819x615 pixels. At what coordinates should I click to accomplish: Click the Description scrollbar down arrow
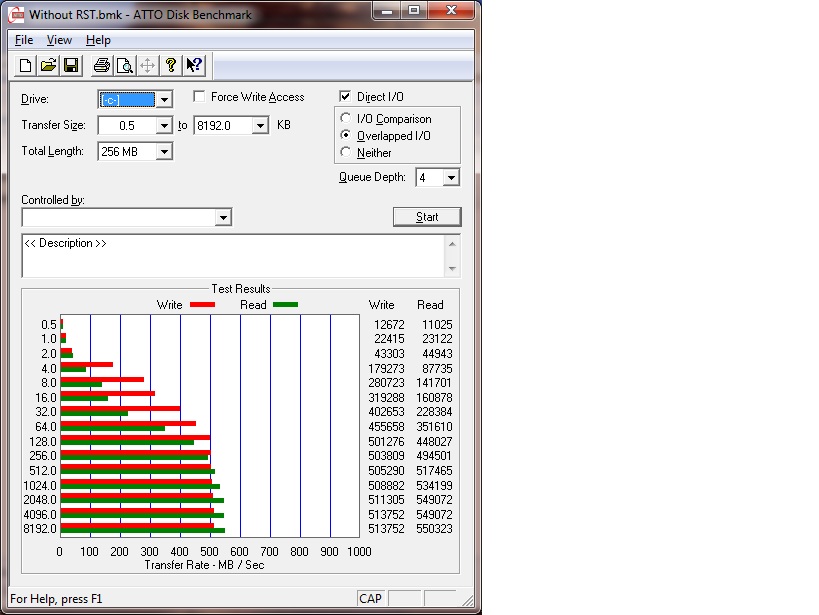(452, 269)
